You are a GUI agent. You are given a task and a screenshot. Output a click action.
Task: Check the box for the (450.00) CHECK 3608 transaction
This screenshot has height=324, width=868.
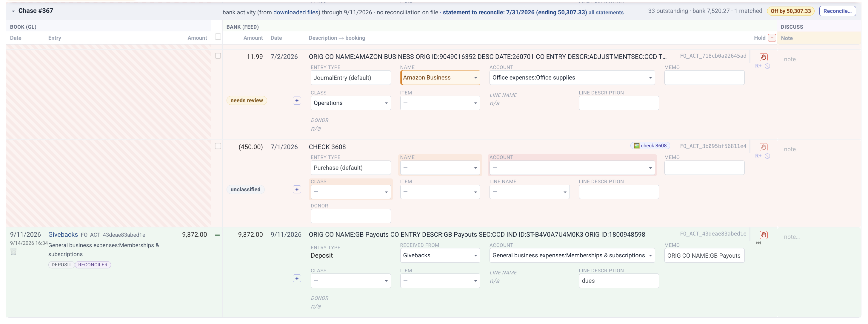218,146
